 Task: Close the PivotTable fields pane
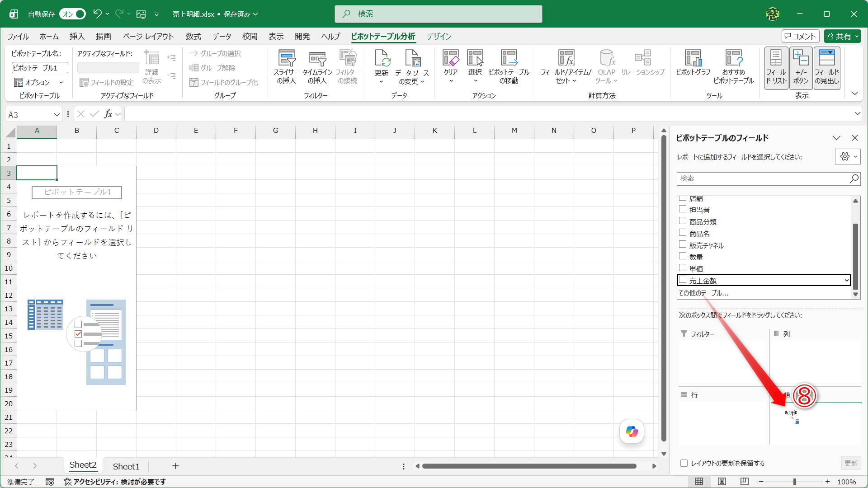tap(855, 138)
